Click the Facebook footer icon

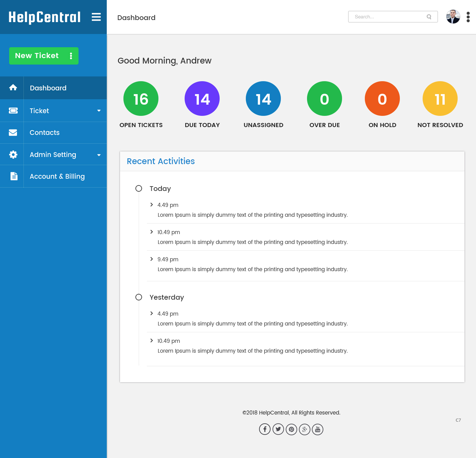265,429
